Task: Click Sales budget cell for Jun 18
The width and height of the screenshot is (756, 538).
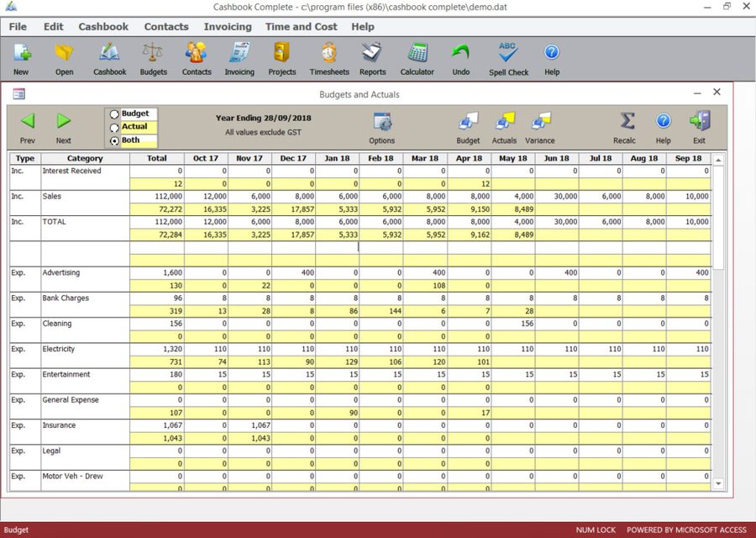Action: (557, 197)
